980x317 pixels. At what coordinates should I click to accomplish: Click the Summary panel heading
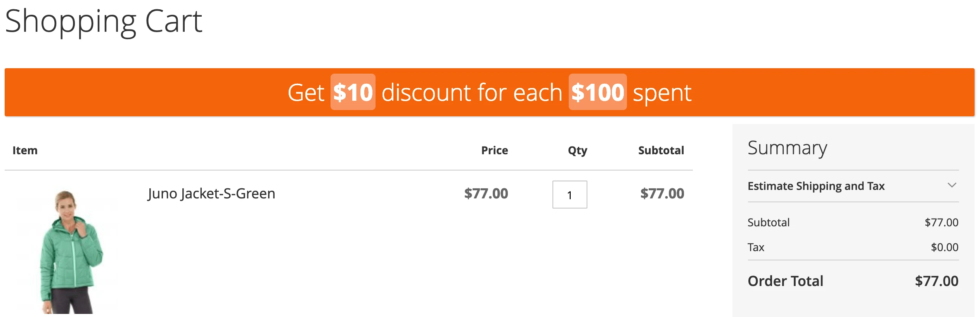point(787,148)
